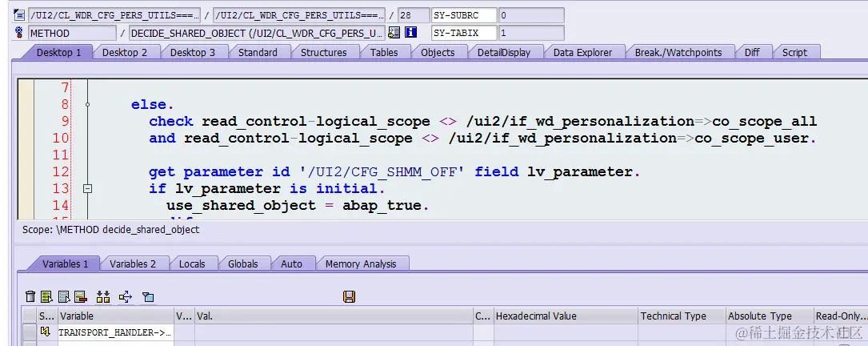Click the yellow arrow tree icon

[x=126, y=296]
